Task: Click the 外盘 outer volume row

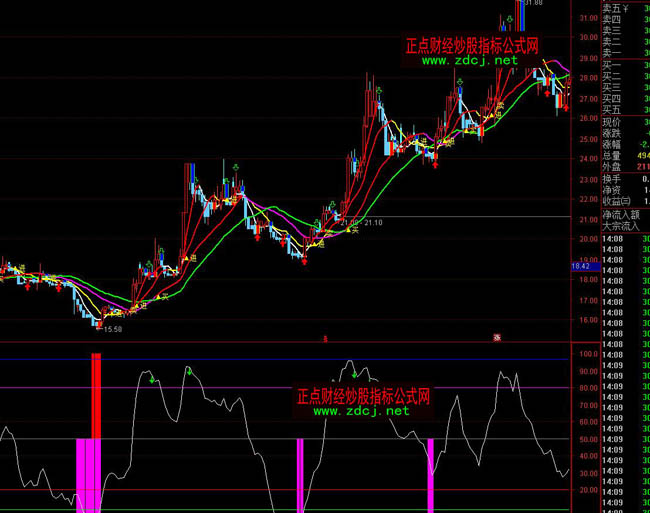Action: tap(612, 166)
